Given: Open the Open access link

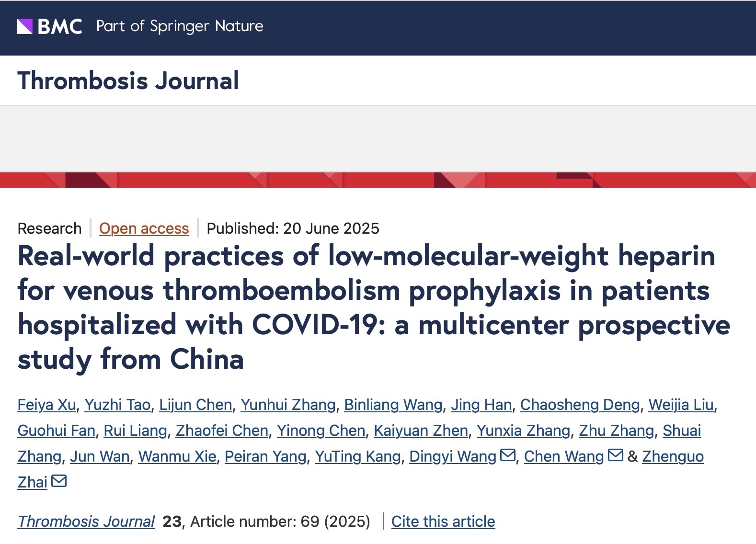Looking at the screenshot, I should 144,228.
